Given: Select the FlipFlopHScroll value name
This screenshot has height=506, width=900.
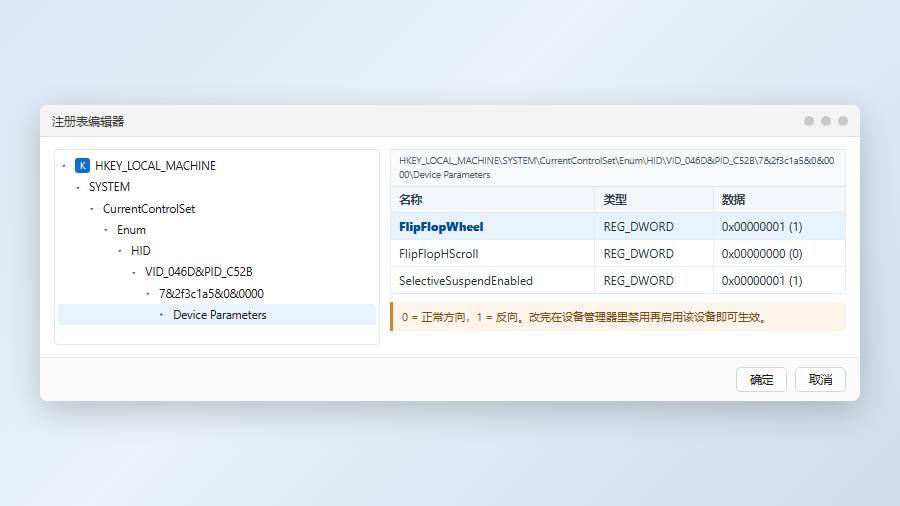Looking at the screenshot, I should 439,254.
